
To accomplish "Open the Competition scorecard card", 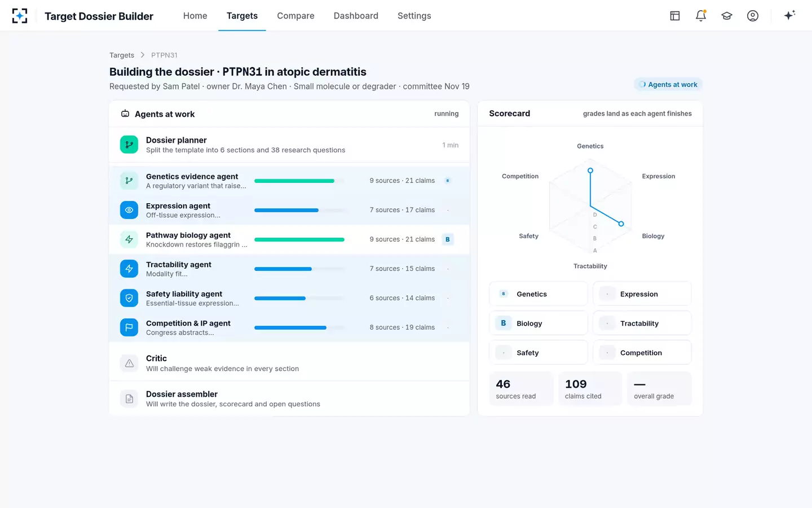I will [642, 353].
